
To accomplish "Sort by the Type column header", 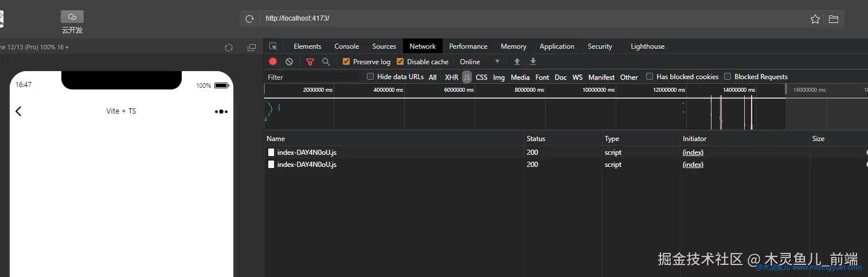I will tap(641, 139).
